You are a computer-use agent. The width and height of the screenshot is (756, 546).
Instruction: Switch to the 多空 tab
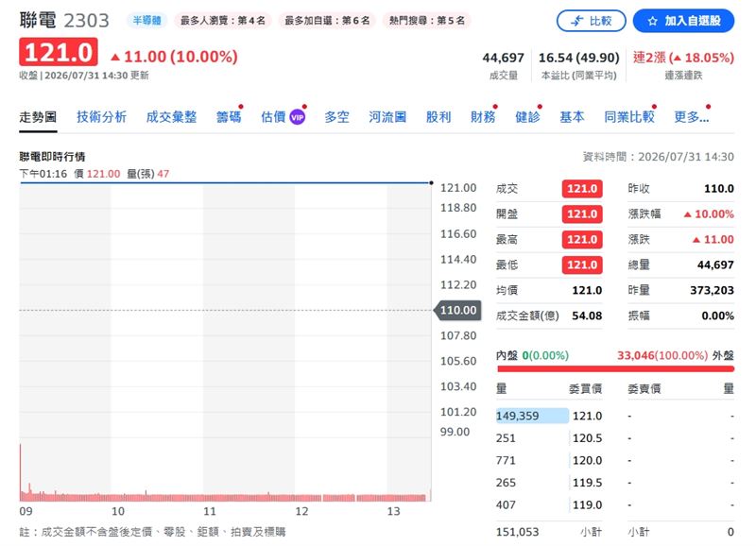pos(336,117)
